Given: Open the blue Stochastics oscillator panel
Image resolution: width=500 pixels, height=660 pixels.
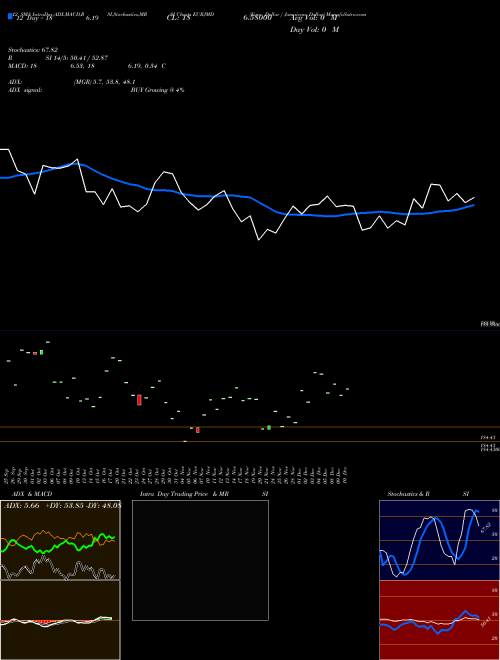Looking at the screenshot, I should [x=439, y=540].
